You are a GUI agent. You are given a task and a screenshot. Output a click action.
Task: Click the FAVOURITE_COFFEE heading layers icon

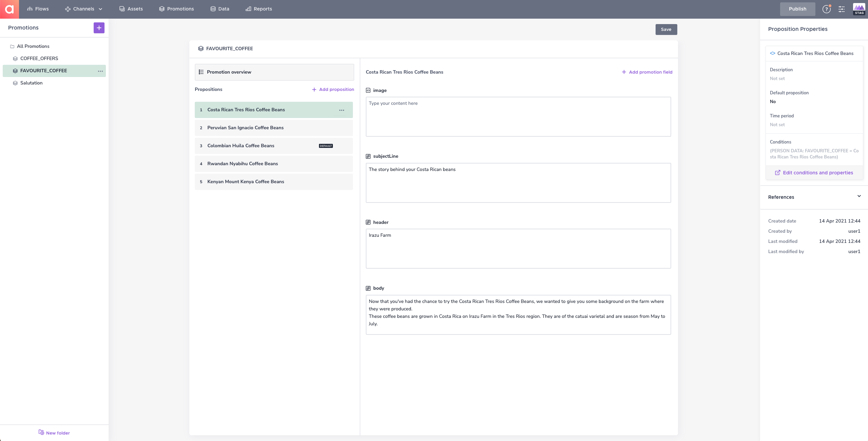pyautogui.click(x=201, y=49)
